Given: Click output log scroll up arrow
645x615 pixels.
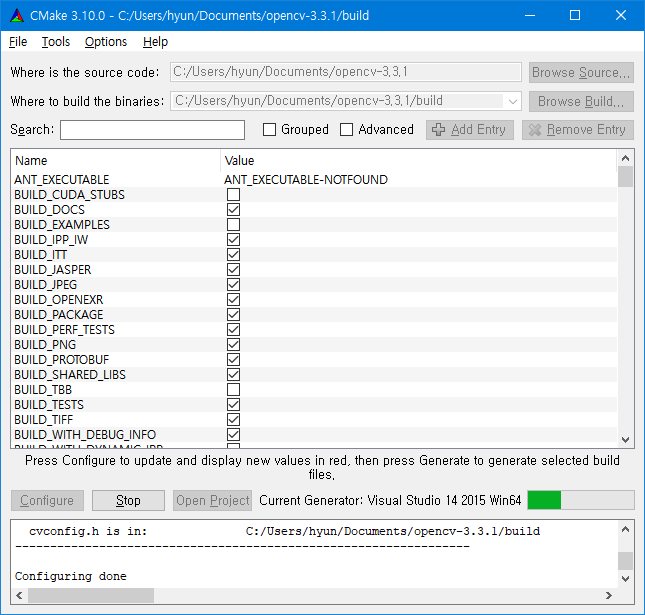Looking at the screenshot, I should coord(625,529).
